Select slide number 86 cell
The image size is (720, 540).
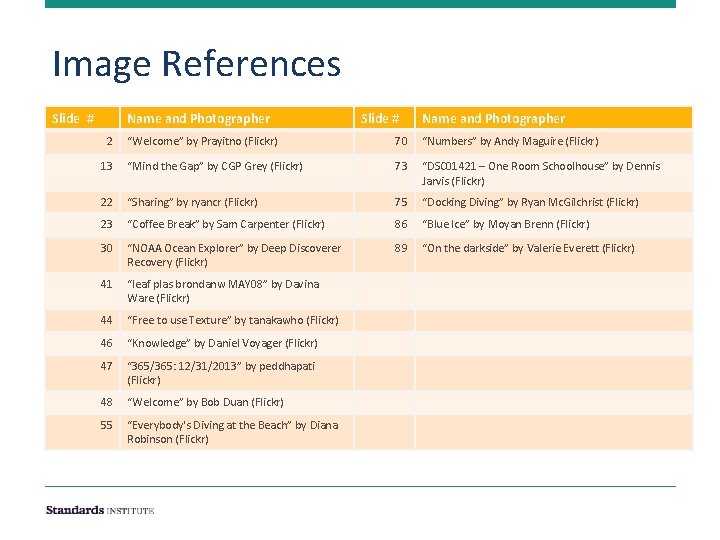tap(384, 225)
